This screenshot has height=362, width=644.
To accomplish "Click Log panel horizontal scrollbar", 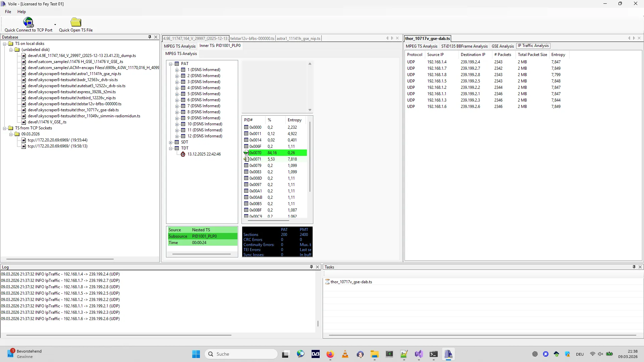I will click(119, 335).
